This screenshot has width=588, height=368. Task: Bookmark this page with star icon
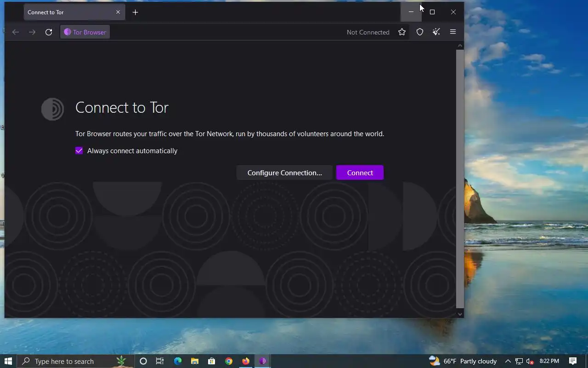tap(402, 32)
